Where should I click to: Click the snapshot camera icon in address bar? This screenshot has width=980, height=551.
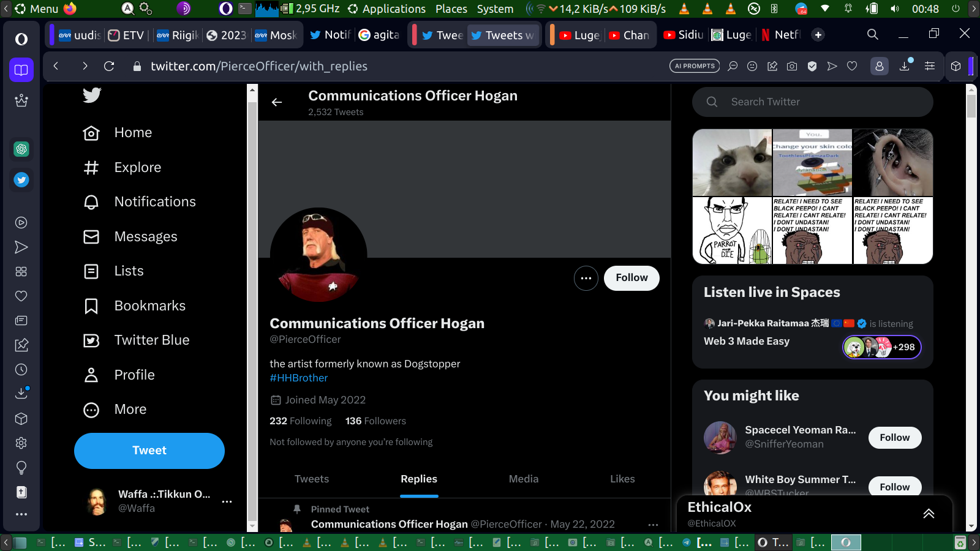[792, 66]
